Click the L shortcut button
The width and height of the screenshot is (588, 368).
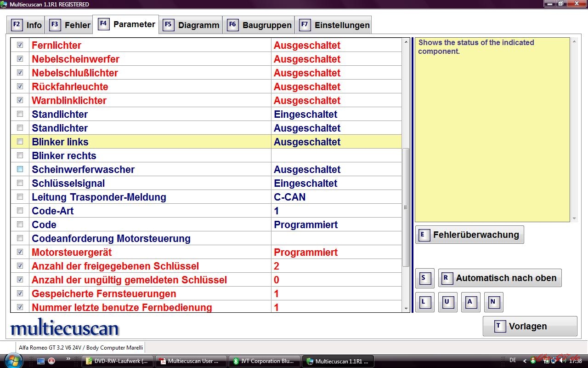(x=424, y=302)
